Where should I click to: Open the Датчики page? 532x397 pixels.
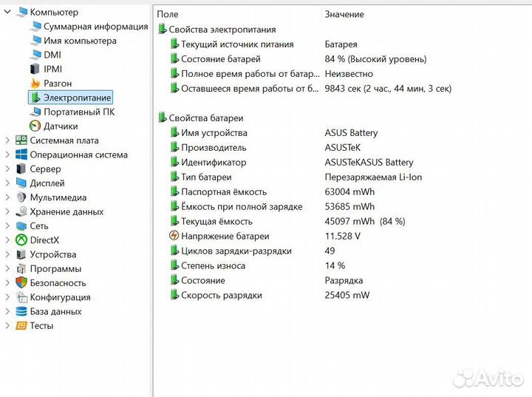coord(61,126)
